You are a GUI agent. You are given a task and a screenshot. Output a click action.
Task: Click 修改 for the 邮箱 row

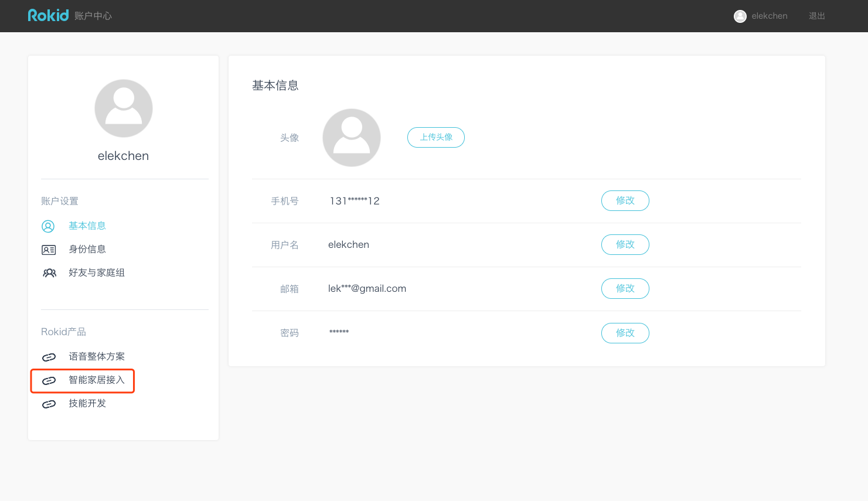(x=625, y=288)
